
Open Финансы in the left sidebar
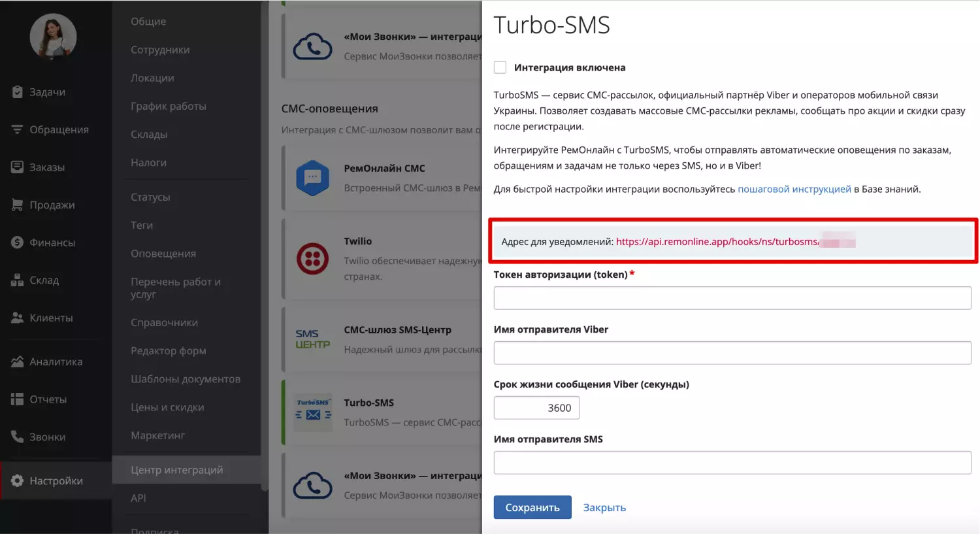pos(52,242)
